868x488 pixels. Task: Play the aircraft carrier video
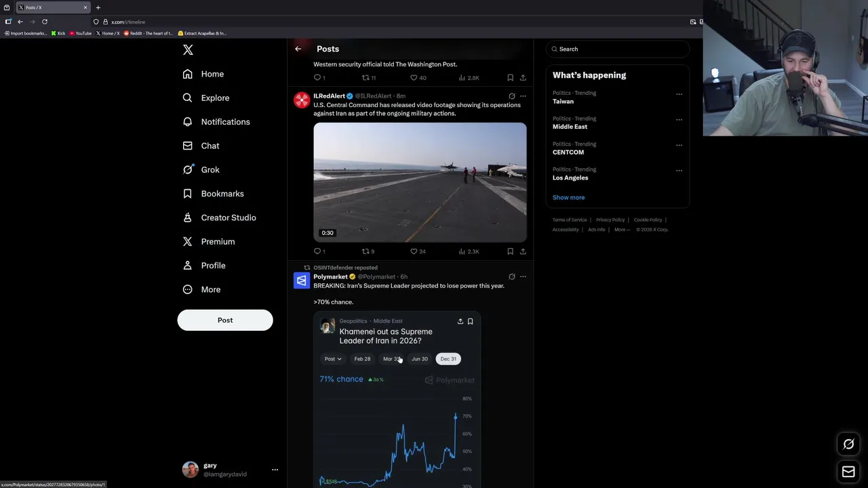[x=420, y=182]
